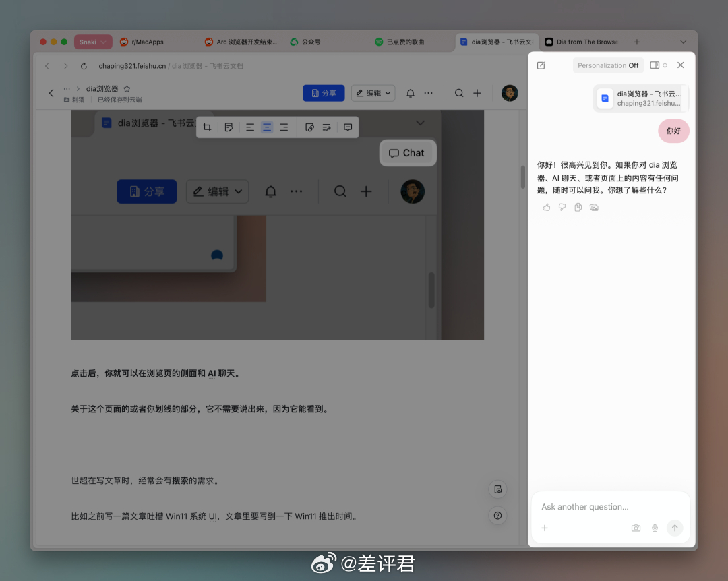Open the 刺猬 folder link
Viewport: 728px width, 581px height.
[x=75, y=100]
